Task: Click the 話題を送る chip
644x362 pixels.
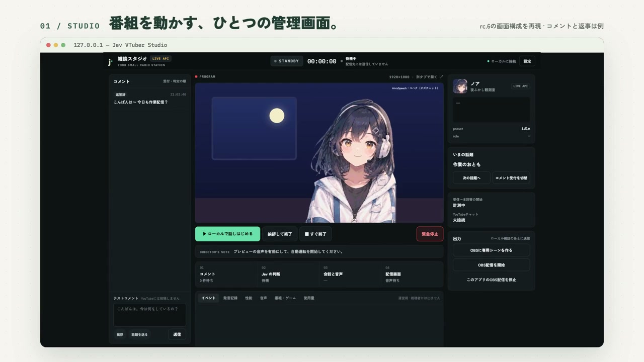Action: pyautogui.click(x=139, y=334)
